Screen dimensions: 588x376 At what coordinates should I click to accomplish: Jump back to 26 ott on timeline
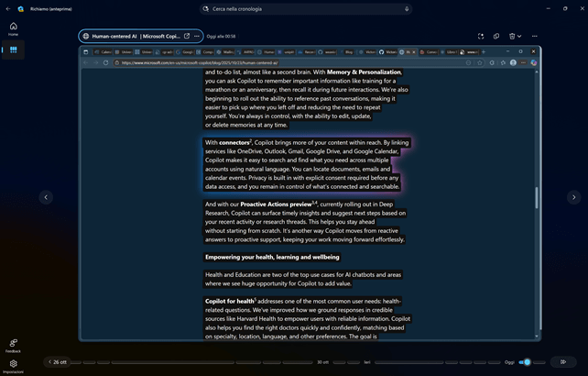click(59, 362)
